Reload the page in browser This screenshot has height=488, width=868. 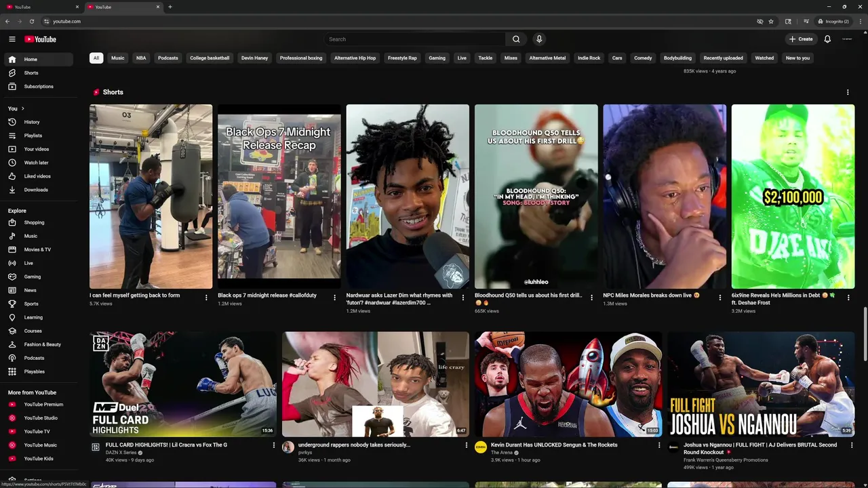point(31,21)
